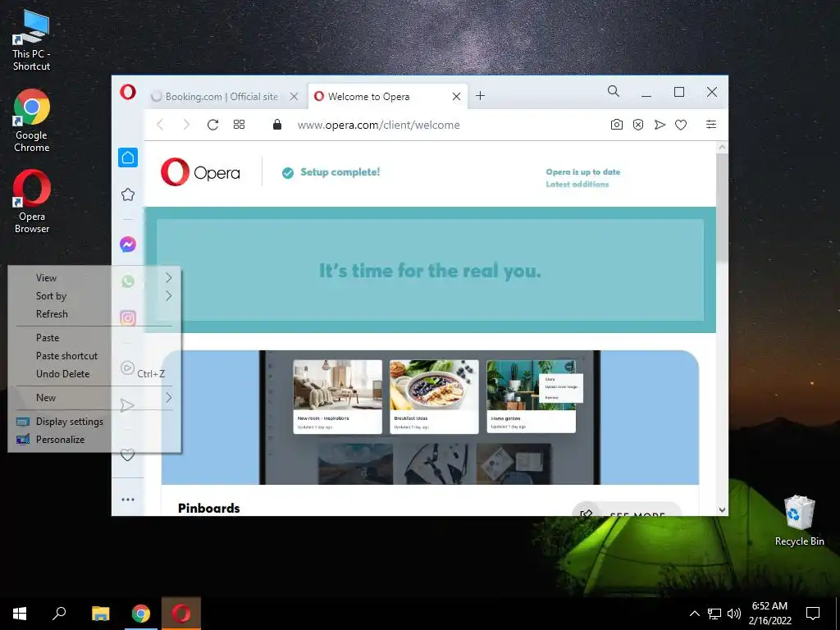
Task: Open the Easy Setup sliders icon
Action: [711, 125]
